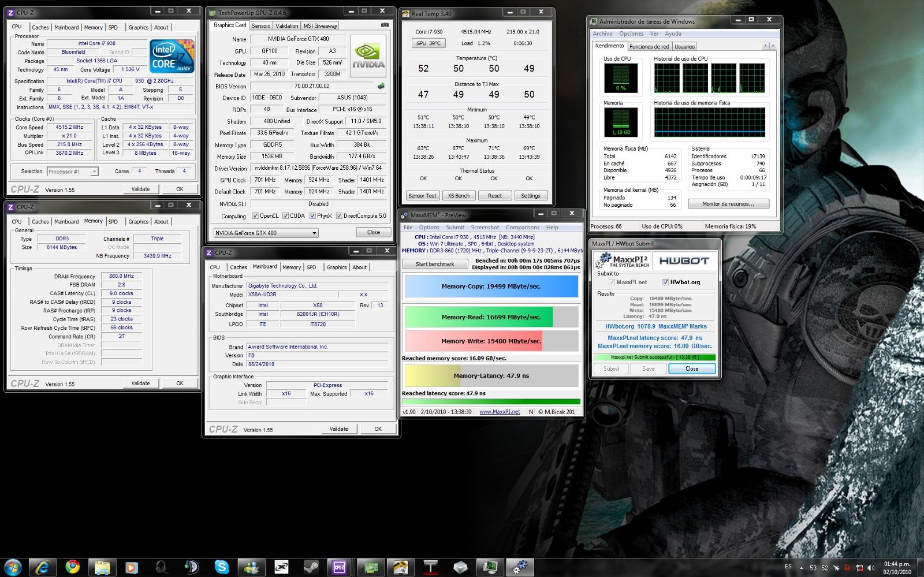Toggle the HWbot.org submit checkbox
The height and width of the screenshot is (577, 924).
[665, 282]
